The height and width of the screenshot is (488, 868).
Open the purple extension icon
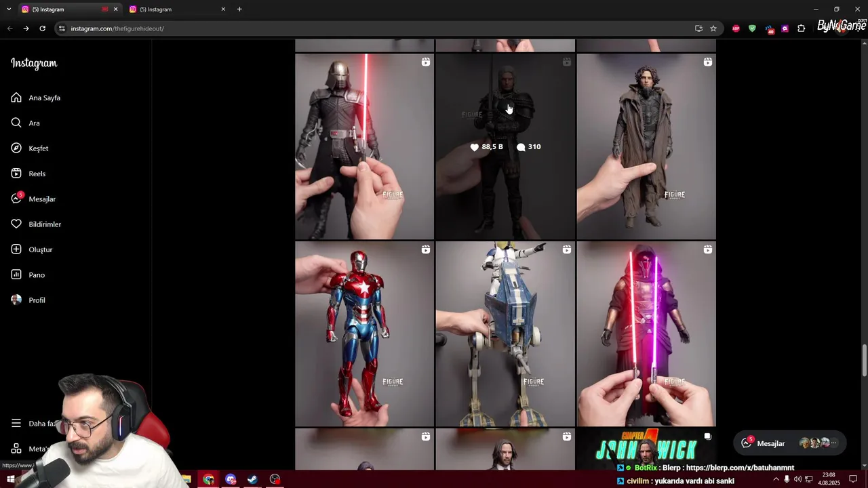785,28
